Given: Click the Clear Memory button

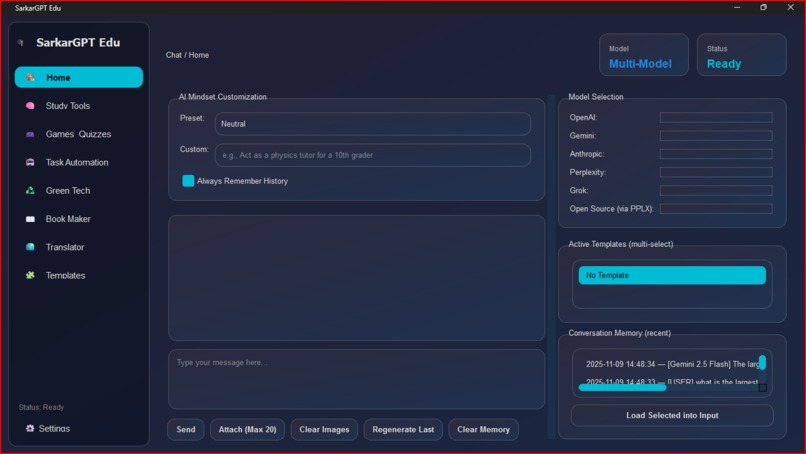Looking at the screenshot, I should 483,429.
